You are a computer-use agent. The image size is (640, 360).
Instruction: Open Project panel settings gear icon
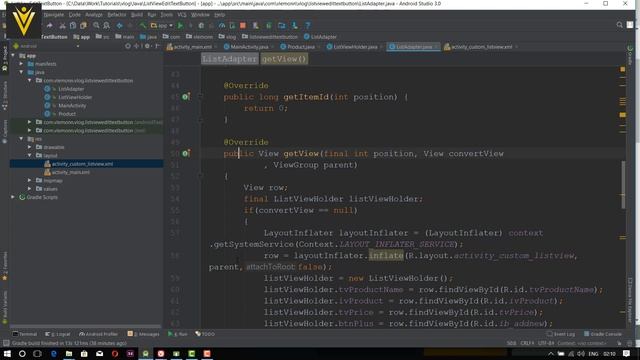pos(147,46)
